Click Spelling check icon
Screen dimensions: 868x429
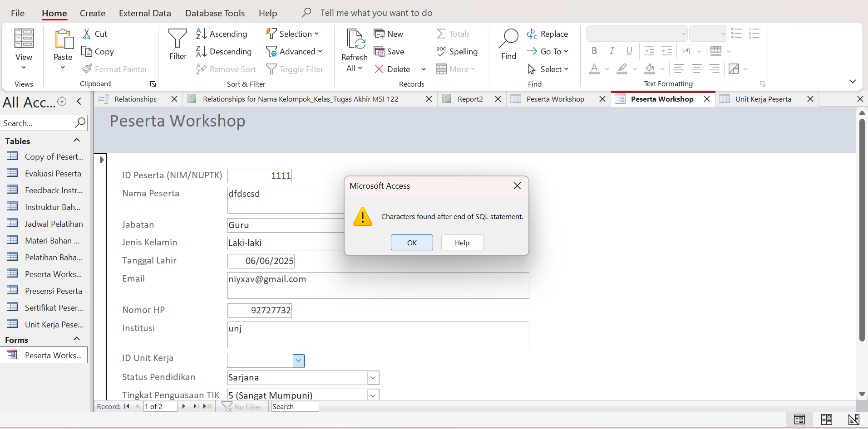pos(441,52)
